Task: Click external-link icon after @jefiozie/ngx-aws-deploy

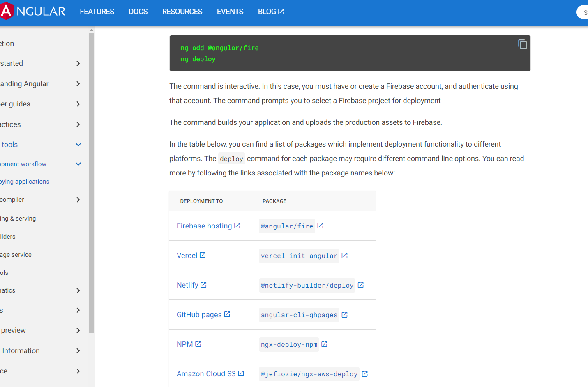Action: (x=365, y=374)
